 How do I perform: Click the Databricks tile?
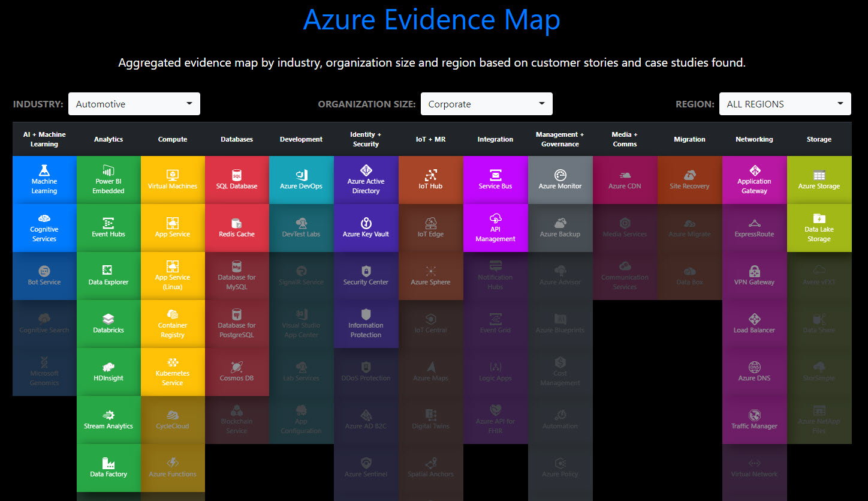click(x=108, y=324)
